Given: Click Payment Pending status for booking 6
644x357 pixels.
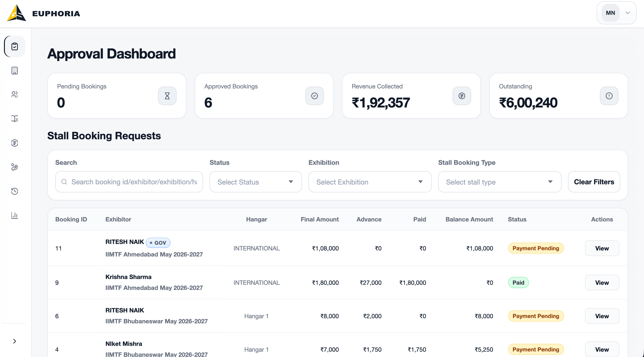Looking at the screenshot, I should tap(536, 316).
